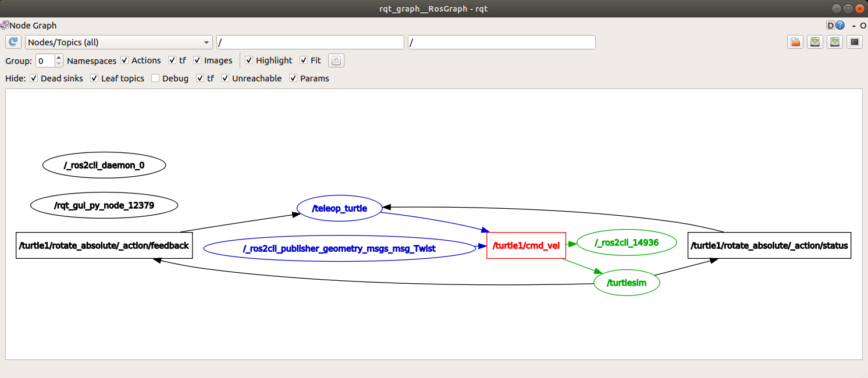This screenshot has height=378, width=868.
Task: Select the /turtle1/cmd_vel topic box
Action: click(526, 245)
